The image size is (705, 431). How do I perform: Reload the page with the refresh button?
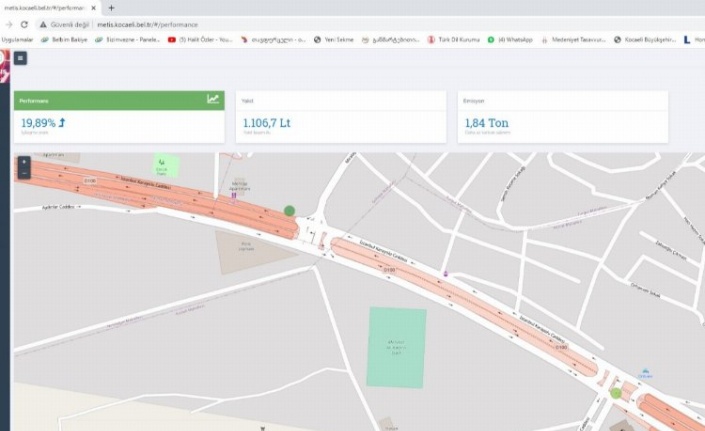tap(24, 23)
